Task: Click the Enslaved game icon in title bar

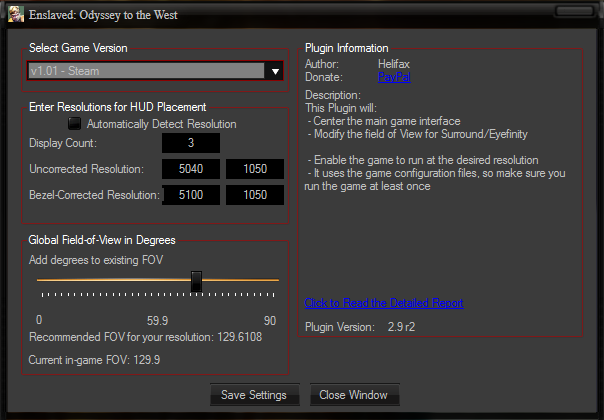Action: 16,14
